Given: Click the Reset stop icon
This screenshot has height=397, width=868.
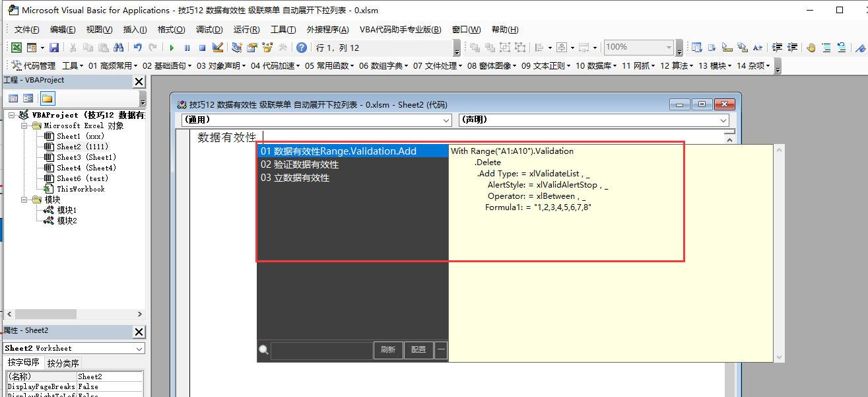Looking at the screenshot, I should click(x=203, y=48).
